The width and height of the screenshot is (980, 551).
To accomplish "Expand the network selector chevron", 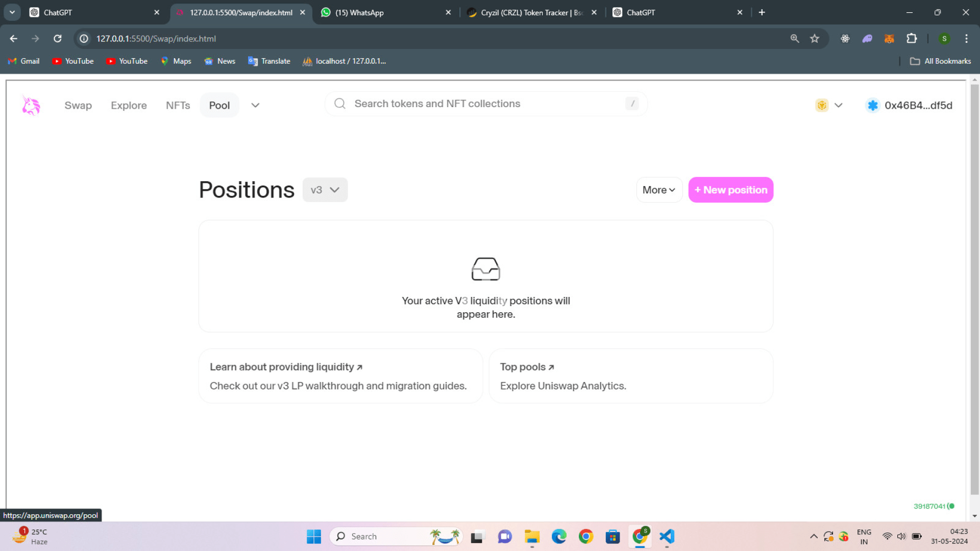I will click(838, 106).
